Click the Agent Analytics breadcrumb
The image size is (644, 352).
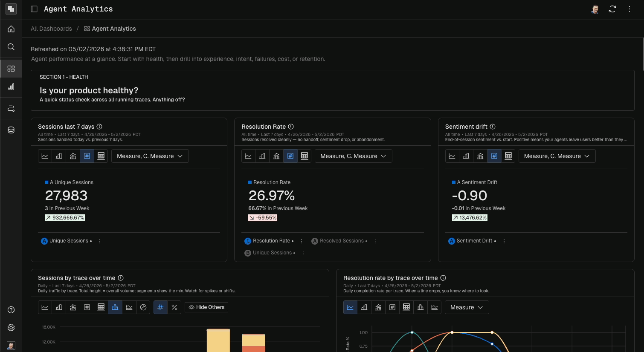pyautogui.click(x=110, y=29)
